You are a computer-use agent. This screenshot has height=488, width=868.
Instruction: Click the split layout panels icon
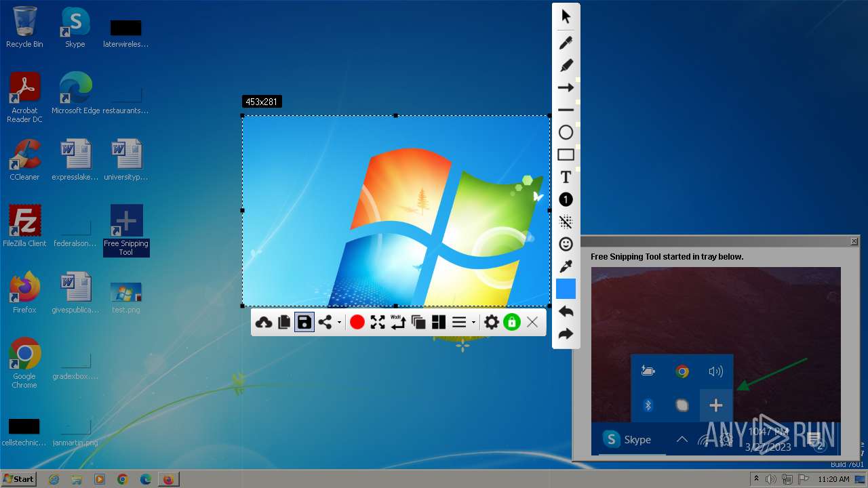[439, 323]
